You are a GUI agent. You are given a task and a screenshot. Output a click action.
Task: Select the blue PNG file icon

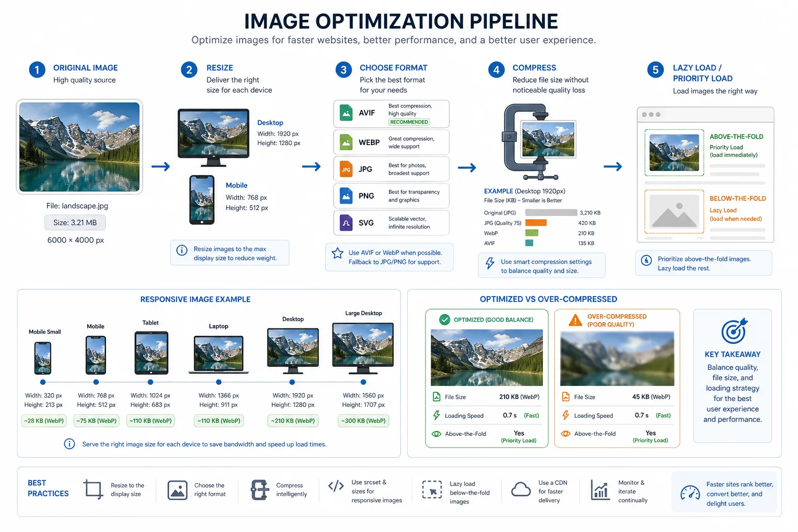(346, 196)
